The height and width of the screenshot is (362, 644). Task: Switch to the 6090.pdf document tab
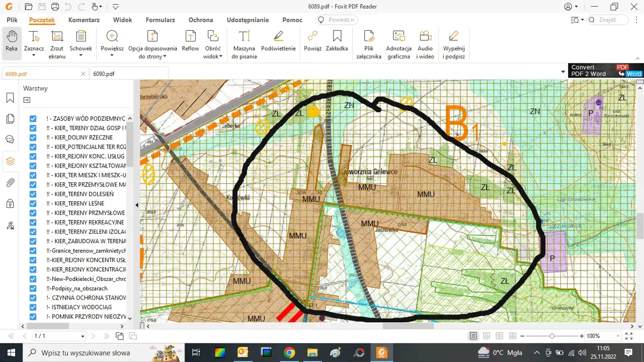point(104,74)
